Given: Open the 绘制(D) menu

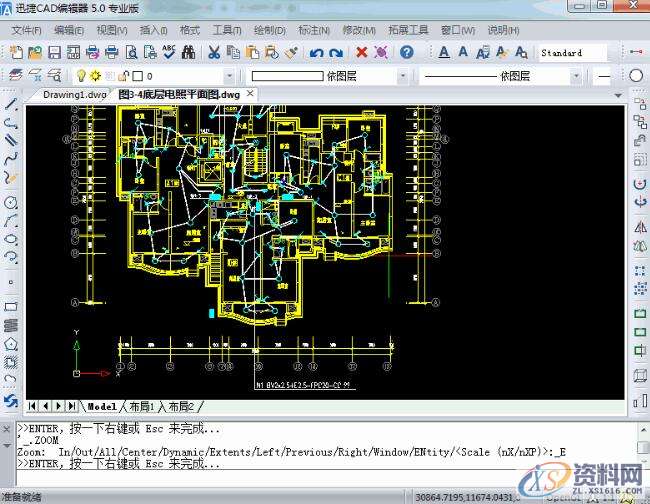Looking at the screenshot, I should coord(268,30).
